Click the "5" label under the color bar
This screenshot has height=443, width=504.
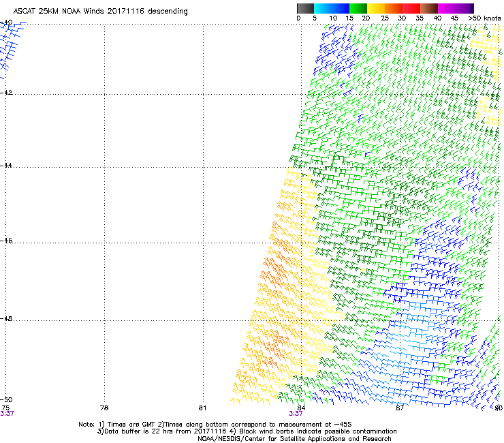315,18
